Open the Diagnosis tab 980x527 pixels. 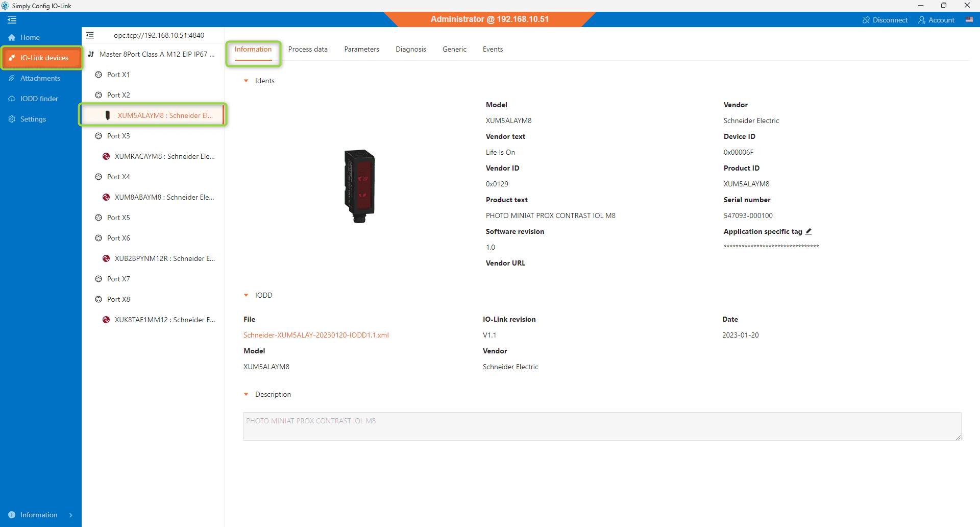coord(410,49)
